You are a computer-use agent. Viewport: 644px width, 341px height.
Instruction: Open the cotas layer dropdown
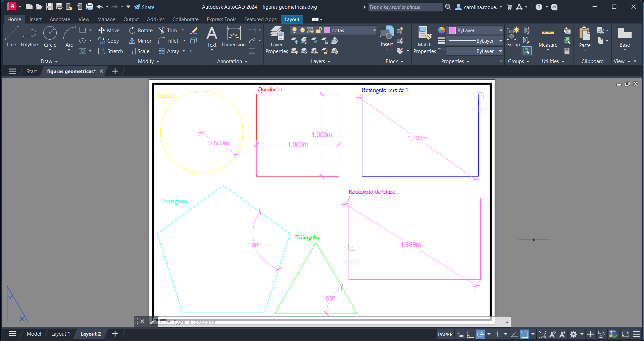click(x=374, y=31)
